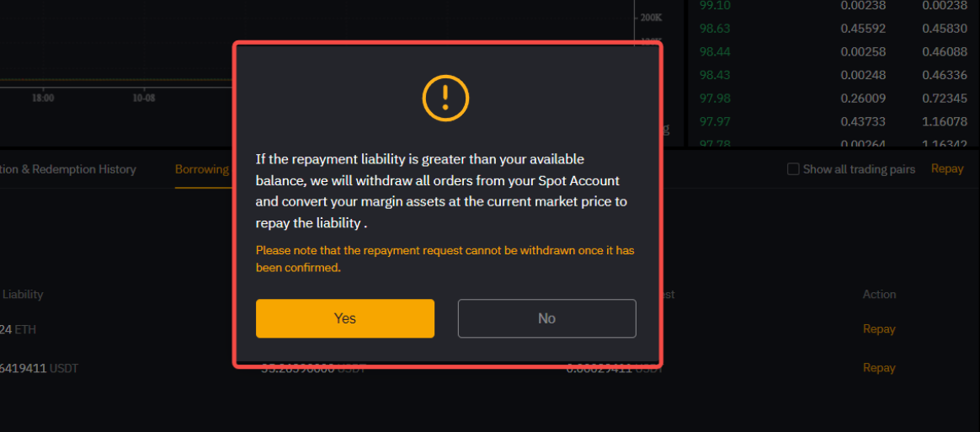Repay the USDT liability row

coord(879,368)
